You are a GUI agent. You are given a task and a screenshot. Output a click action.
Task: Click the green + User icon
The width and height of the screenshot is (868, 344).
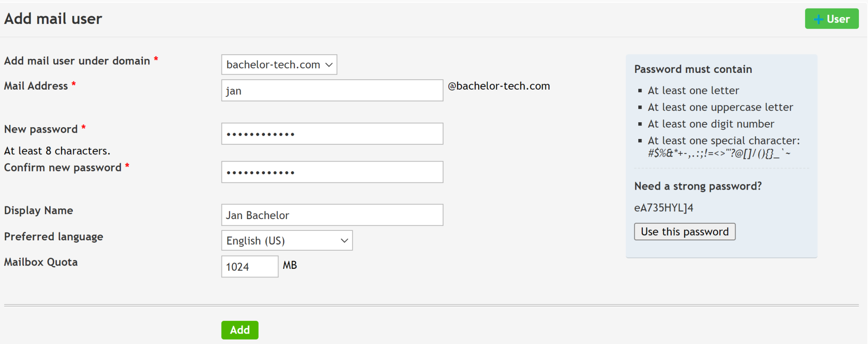click(817, 19)
